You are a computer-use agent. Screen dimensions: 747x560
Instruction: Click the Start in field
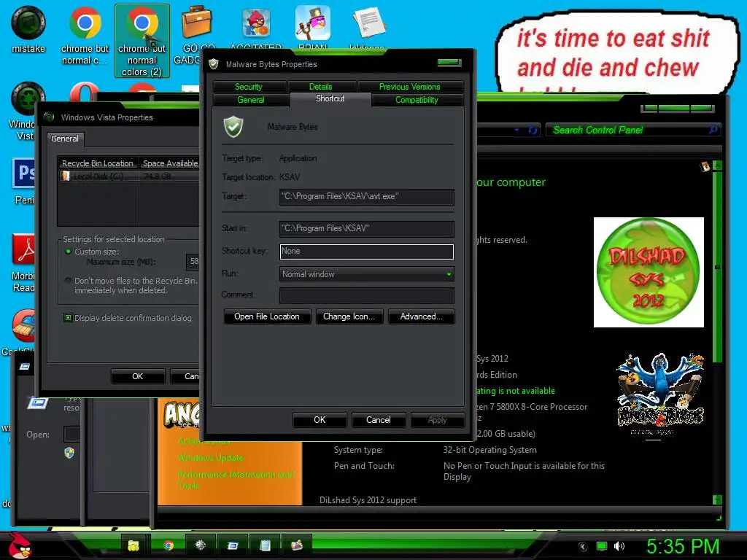coord(366,228)
